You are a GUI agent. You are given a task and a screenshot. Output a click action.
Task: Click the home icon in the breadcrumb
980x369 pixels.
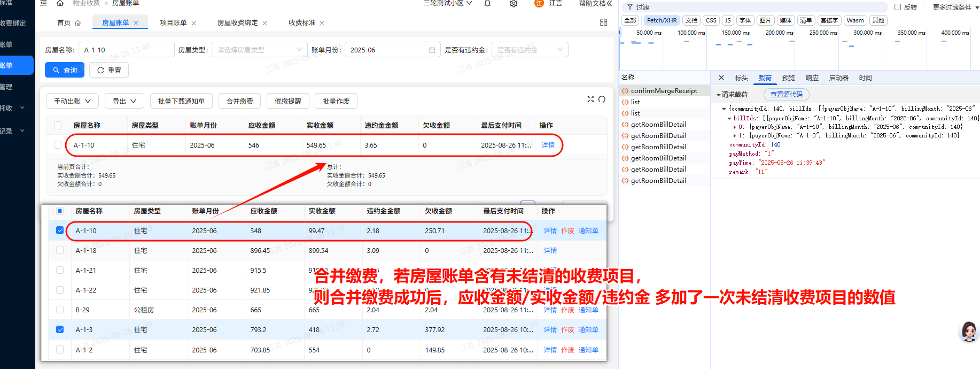pos(60,3)
